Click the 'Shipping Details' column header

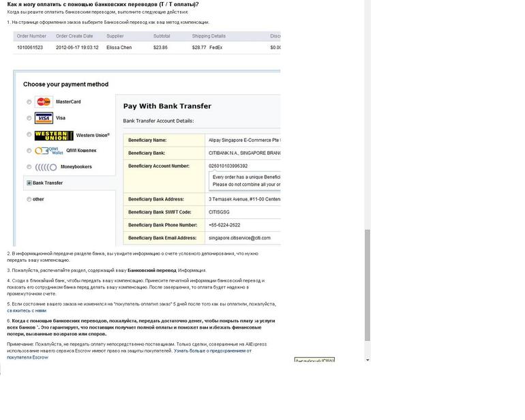point(209,36)
